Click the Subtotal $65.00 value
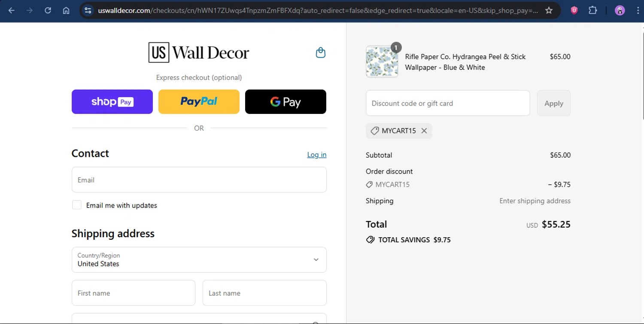 [x=560, y=155]
